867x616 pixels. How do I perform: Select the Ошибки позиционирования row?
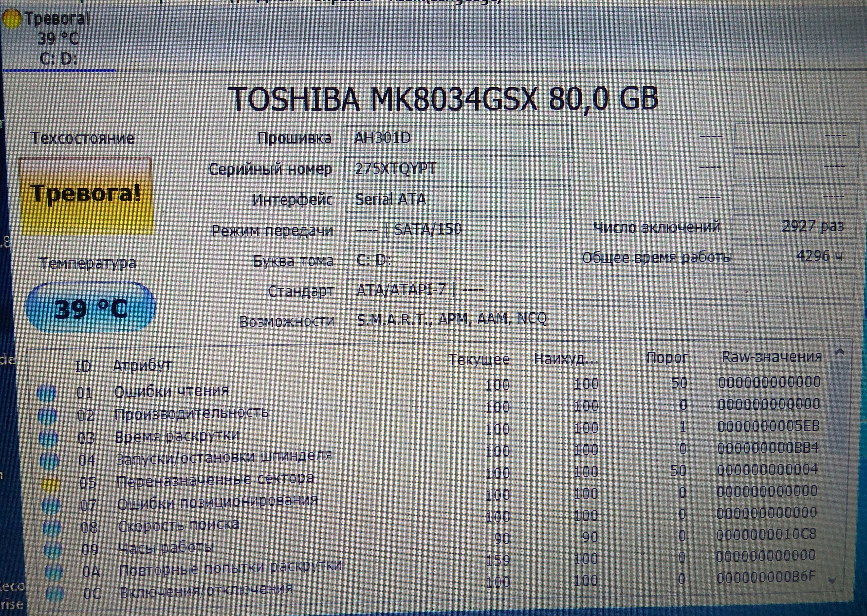pos(430,498)
